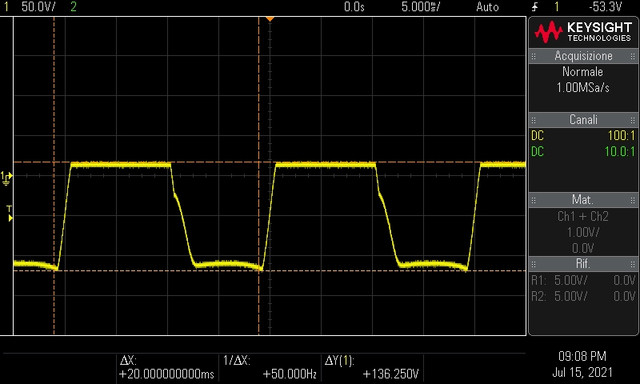Click the Auto trigger mode label
The image size is (640, 384).
(x=487, y=7)
